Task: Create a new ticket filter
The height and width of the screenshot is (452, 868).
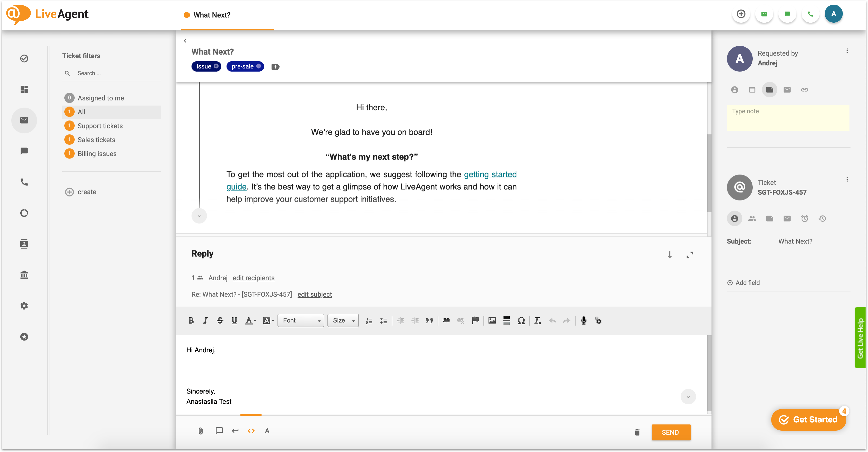Action: tap(81, 192)
